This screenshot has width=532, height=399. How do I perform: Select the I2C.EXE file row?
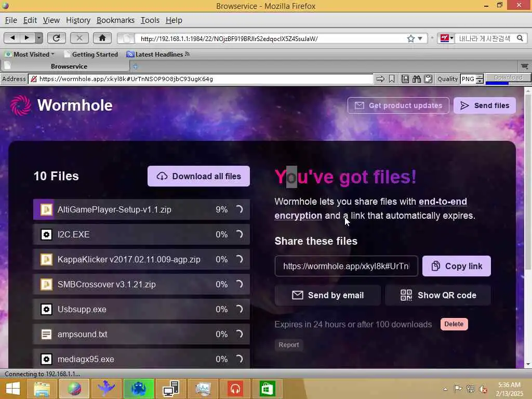(141, 234)
